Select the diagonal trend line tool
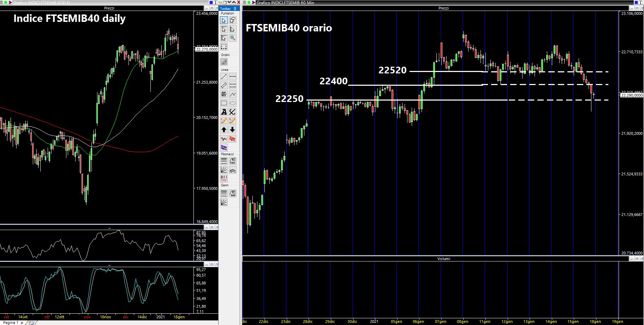The width and height of the screenshot is (644, 325). point(224,77)
